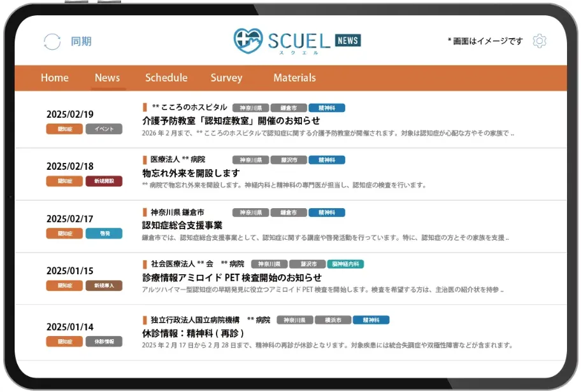Go to the Home tab
Screen dimensions: 581x392
tap(55, 78)
